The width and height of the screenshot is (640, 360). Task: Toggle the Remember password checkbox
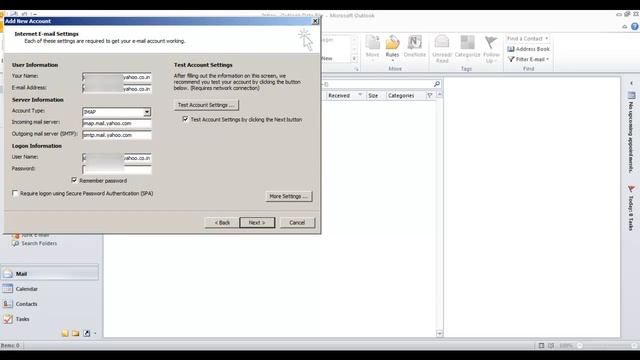(74, 180)
